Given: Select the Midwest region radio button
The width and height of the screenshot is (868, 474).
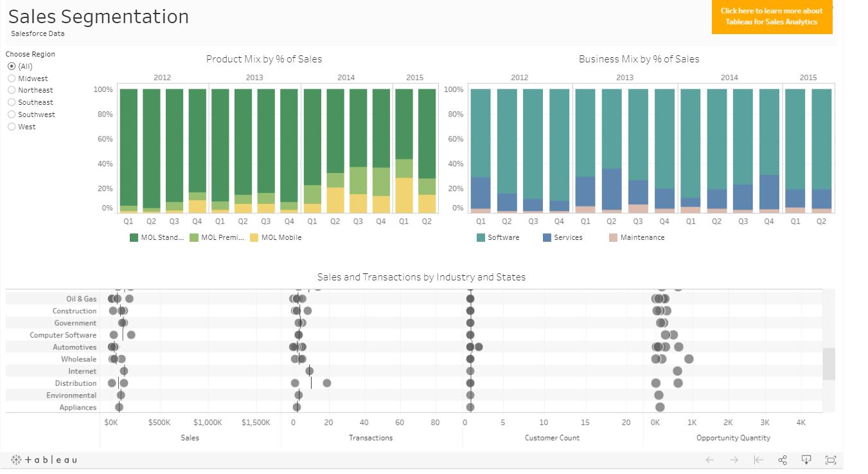Looking at the screenshot, I should pyautogui.click(x=12, y=78).
